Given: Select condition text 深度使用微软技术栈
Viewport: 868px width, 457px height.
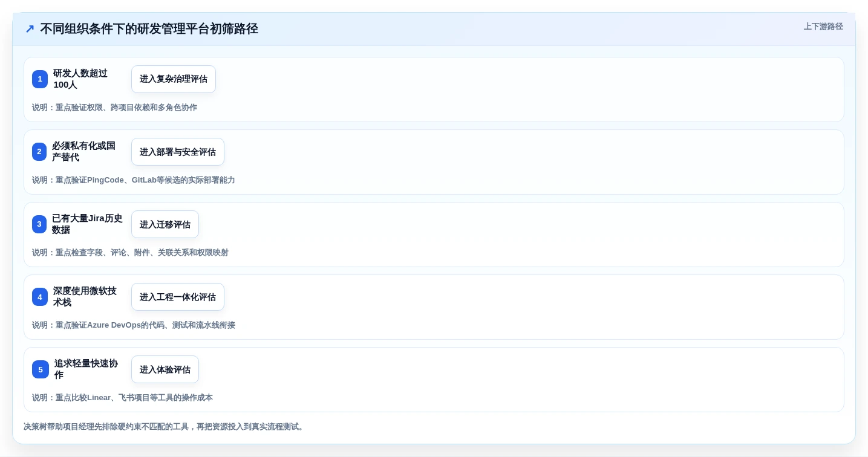Looking at the screenshot, I should click(x=85, y=297).
